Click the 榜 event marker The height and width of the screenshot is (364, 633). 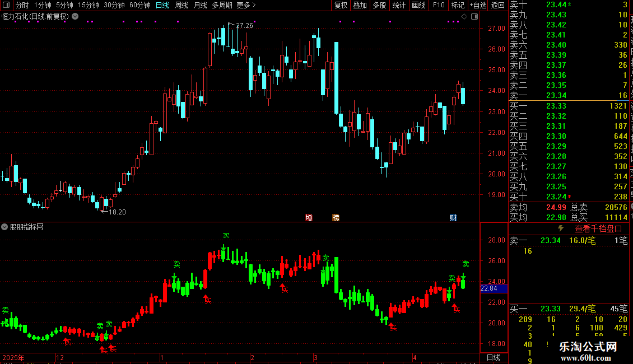(336, 217)
